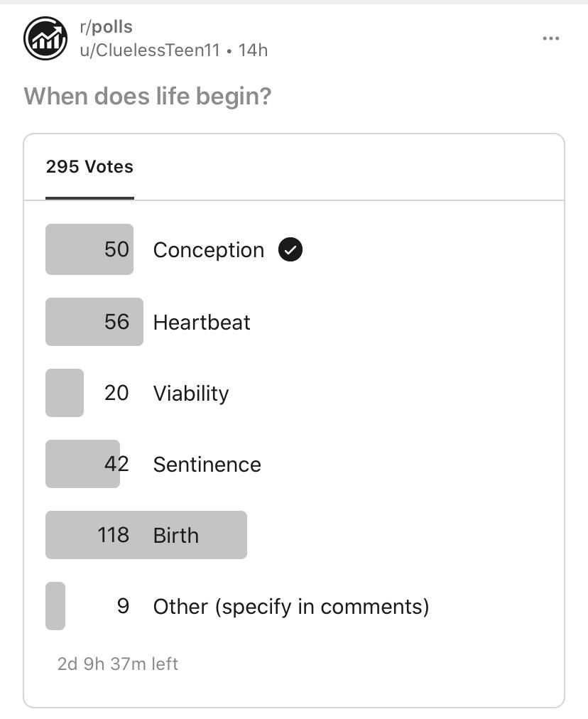Open the three-dot post options menu
This screenshot has width=588, height=719.
[x=550, y=38]
